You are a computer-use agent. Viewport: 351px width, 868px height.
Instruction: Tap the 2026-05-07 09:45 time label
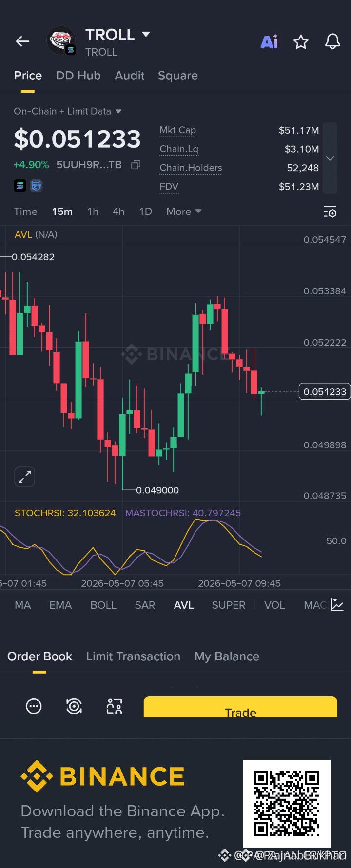[x=239, y=583]
